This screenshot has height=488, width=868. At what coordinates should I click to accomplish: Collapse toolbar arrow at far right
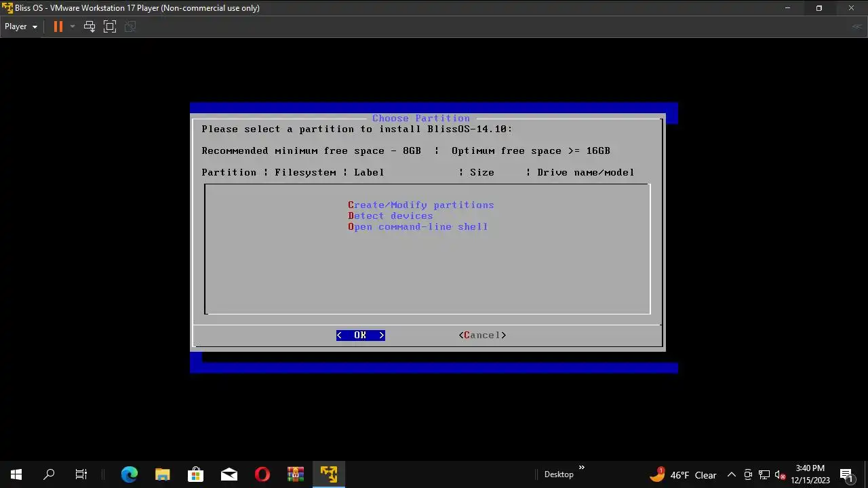click(859, 26)
